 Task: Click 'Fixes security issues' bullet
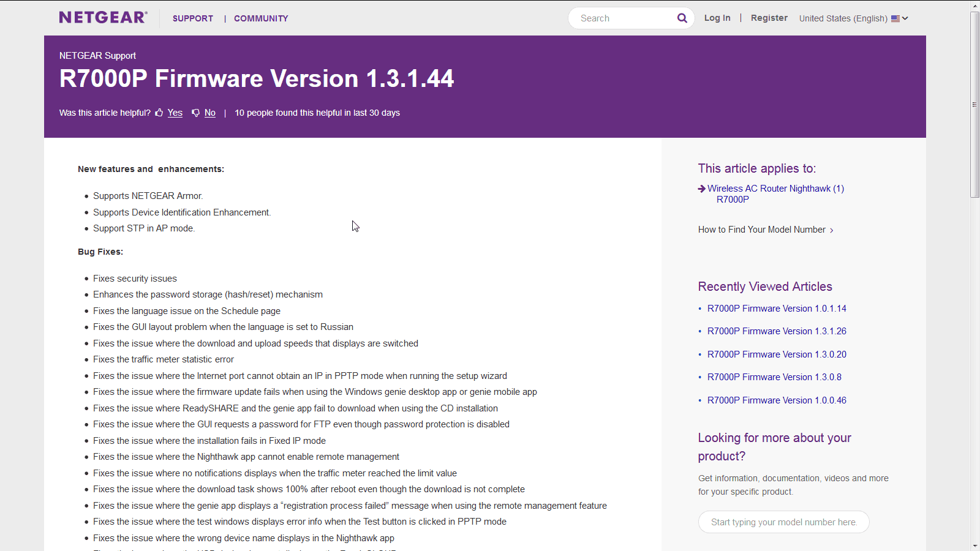click(x=135, y=279)
